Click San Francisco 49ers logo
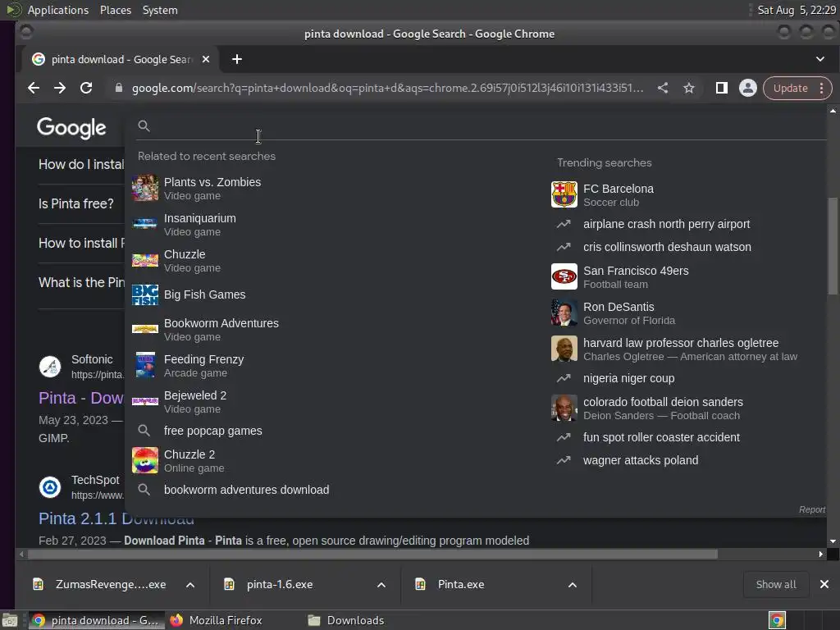Viewport: 840px width, 630px height. point(564,276)
